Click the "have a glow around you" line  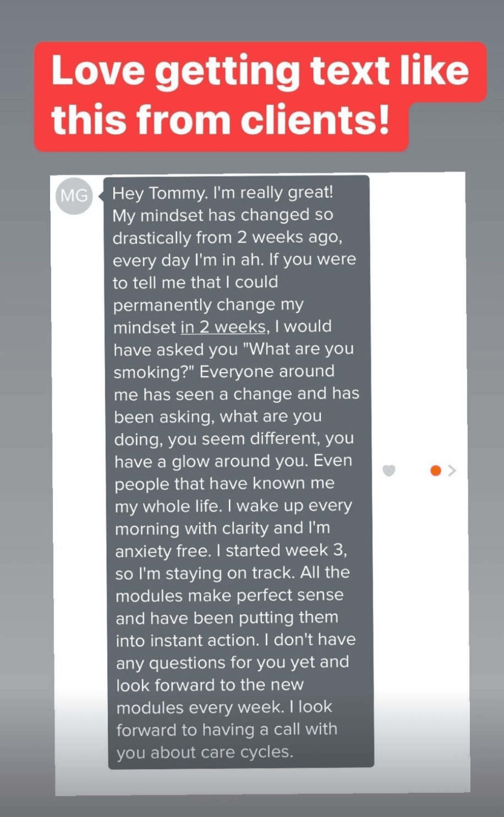[233, 461]
